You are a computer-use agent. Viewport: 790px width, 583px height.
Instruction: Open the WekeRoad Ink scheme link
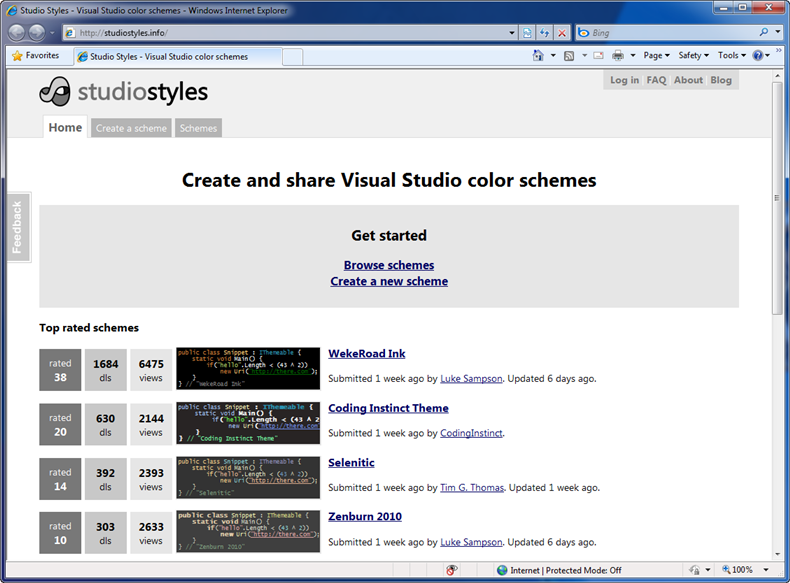click(367, 354)
